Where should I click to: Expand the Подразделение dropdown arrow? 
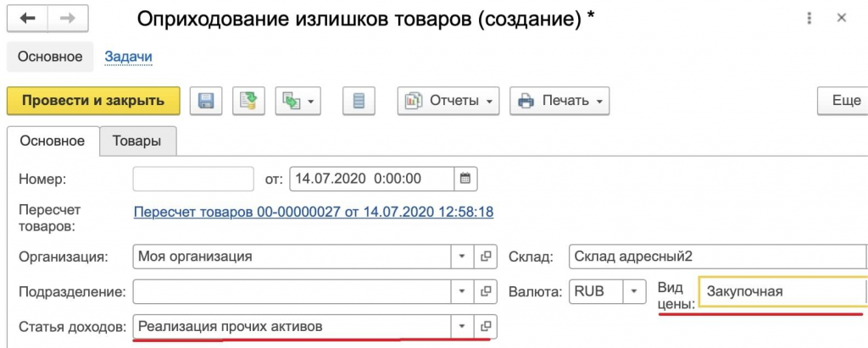[463, 291]
